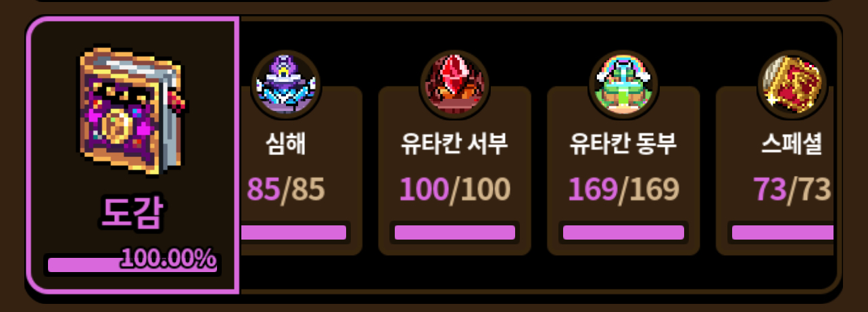Click the progress bar under 유타칸 동부

point(623,233)
